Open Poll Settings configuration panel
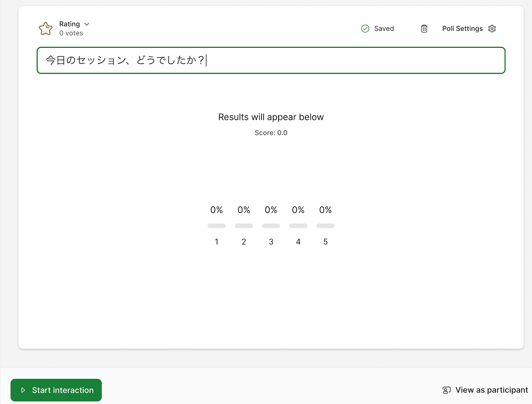This screenshot has height=404, width=532. click(x=493, y=28)
